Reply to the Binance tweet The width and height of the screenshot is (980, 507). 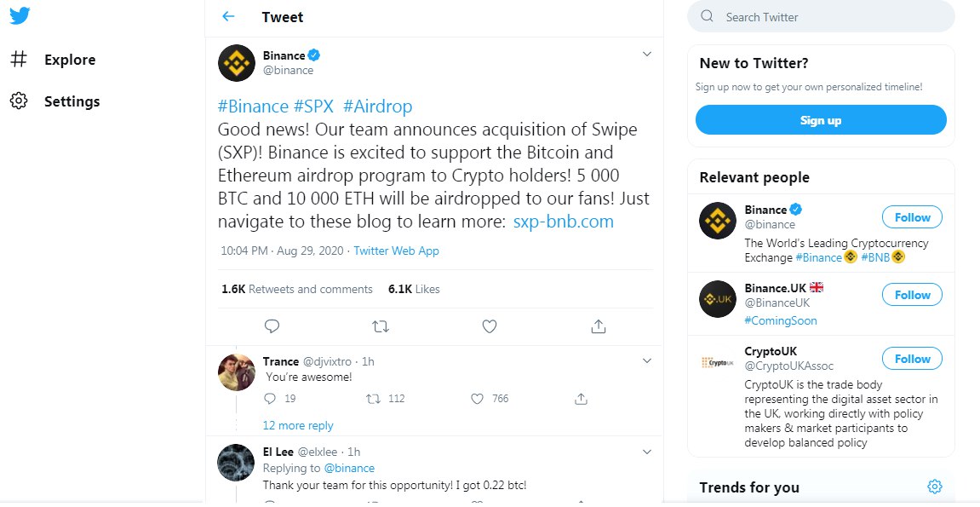(x=272, y=326)
